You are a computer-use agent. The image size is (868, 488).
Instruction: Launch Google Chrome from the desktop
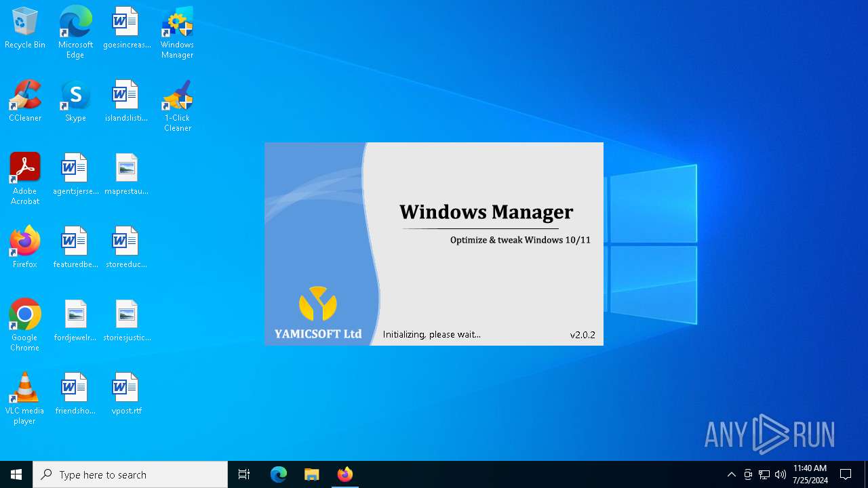click(25, 325)
